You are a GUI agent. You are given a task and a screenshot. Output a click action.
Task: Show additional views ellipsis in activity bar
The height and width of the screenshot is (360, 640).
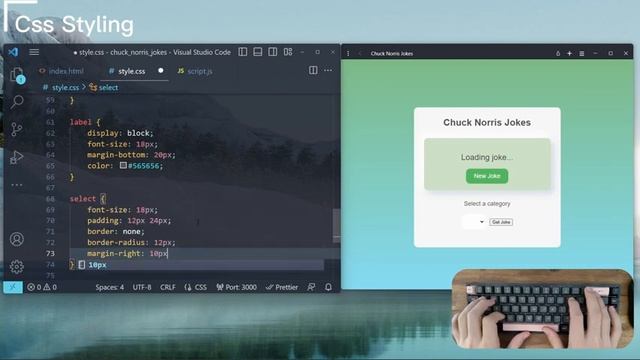pos(17,185)
